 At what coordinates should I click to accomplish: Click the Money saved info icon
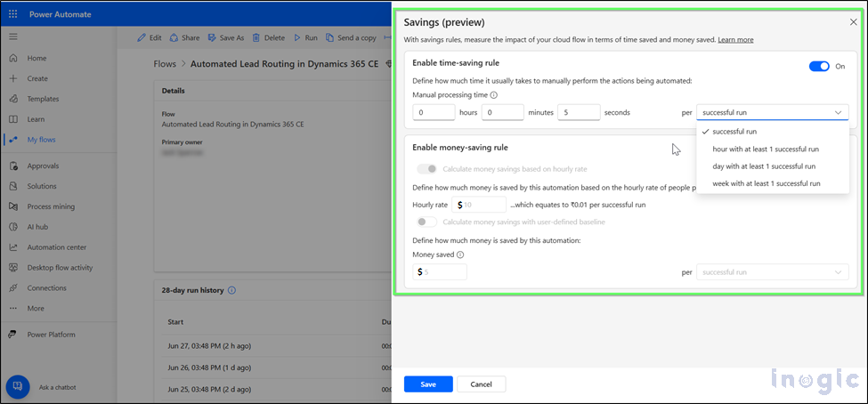460,255
